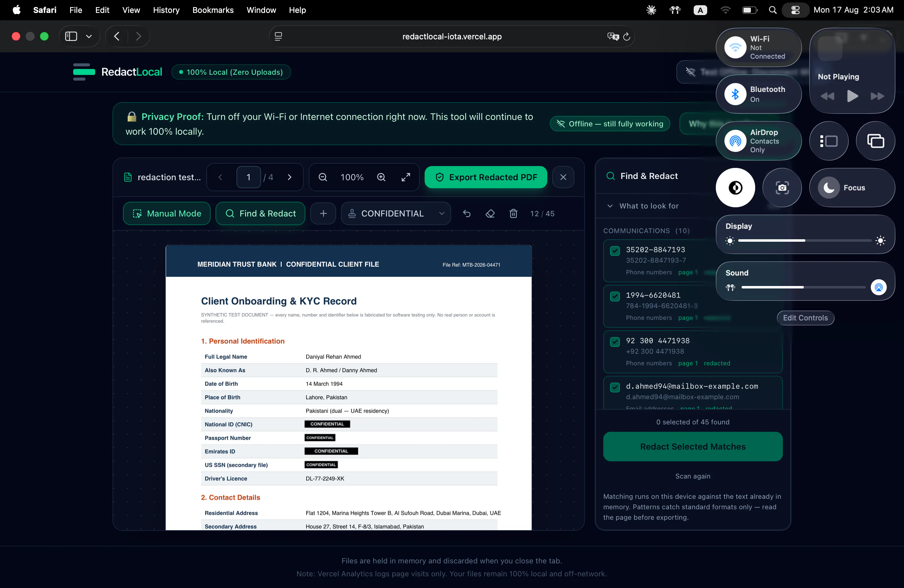Open the Apple menu

[17, 10]
